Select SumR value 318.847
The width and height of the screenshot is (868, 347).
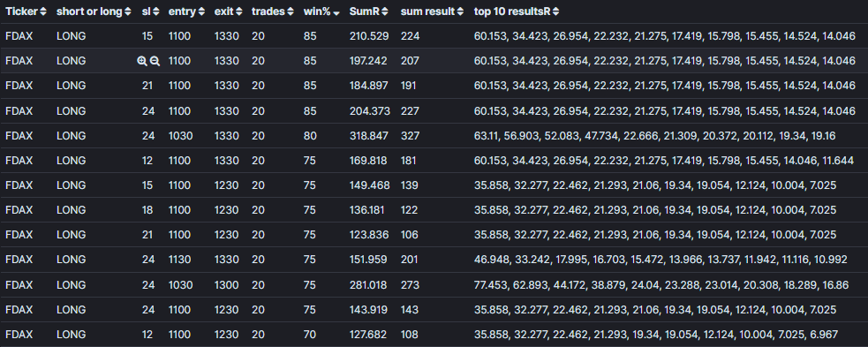[369, 136]
